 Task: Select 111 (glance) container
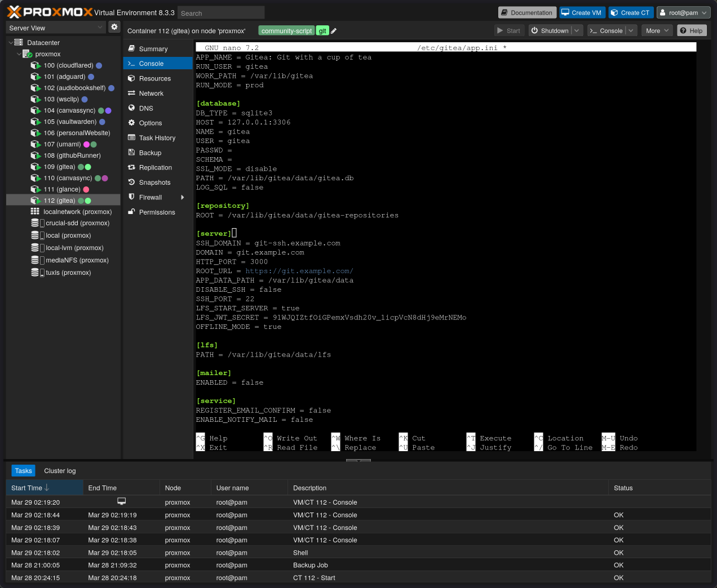pos(63,189)
